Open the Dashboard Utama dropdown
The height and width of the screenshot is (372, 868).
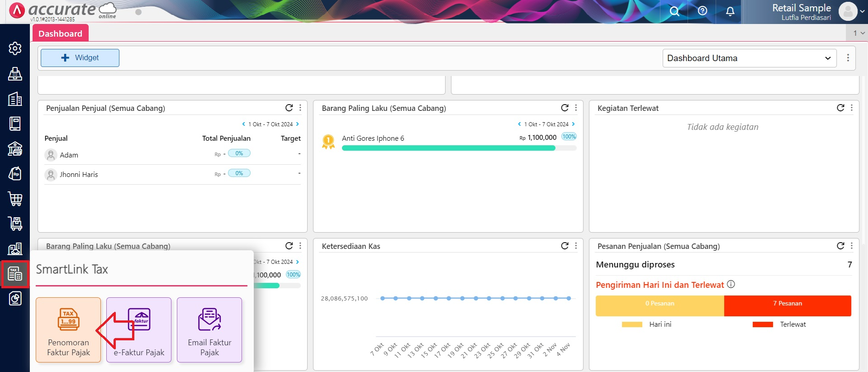tap(749, 58)
